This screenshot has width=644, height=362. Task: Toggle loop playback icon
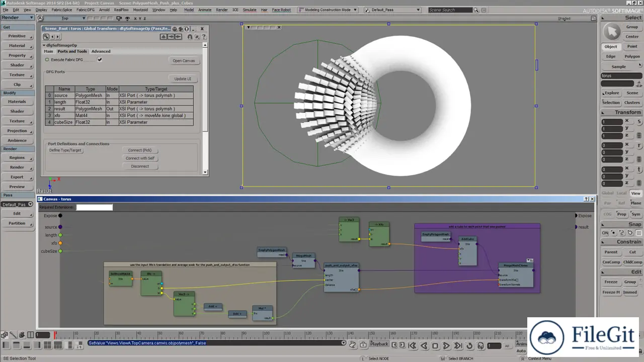(469, 345)
